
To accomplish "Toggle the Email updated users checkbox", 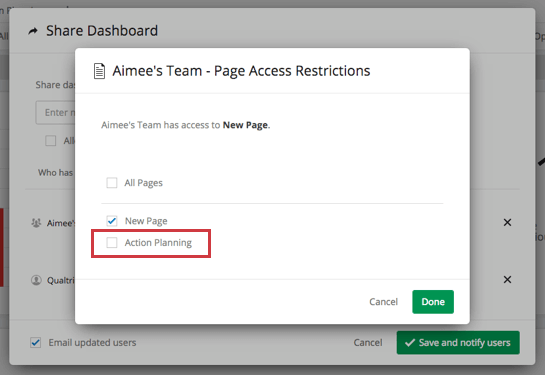I will (35, 343).
